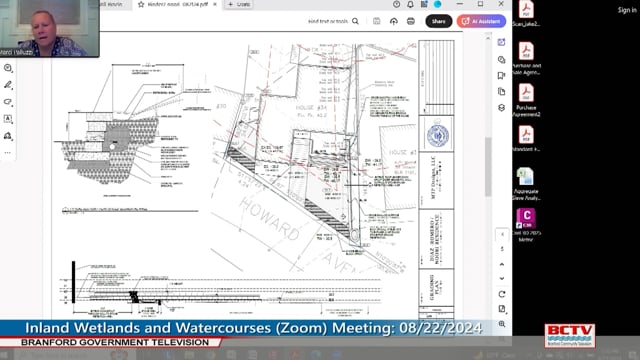The width and height of the screenshot is (640, 360).
Task: Open the AI Assistant button
Action: (x=481, y=21)
